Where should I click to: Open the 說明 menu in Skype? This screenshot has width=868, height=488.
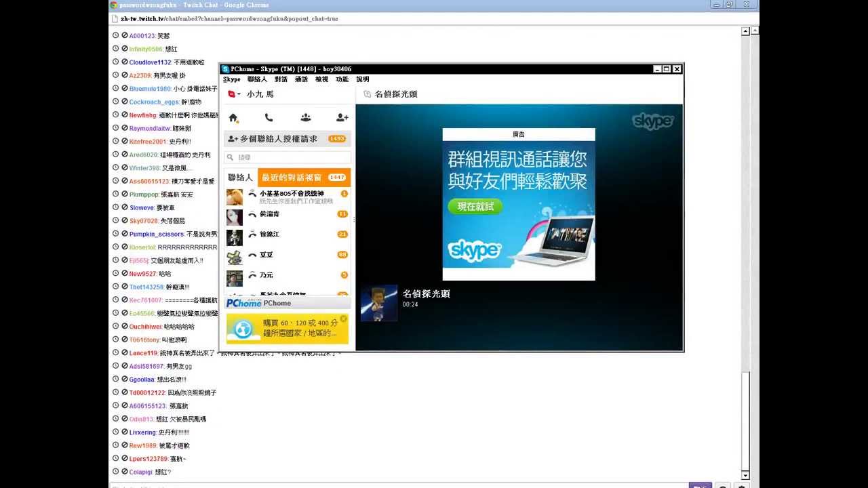click(x=363, y=79)
